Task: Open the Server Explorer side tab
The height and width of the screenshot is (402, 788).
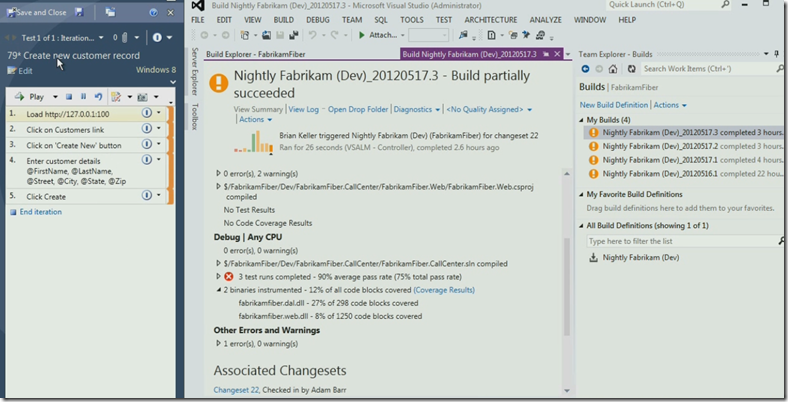Action: 195,71
